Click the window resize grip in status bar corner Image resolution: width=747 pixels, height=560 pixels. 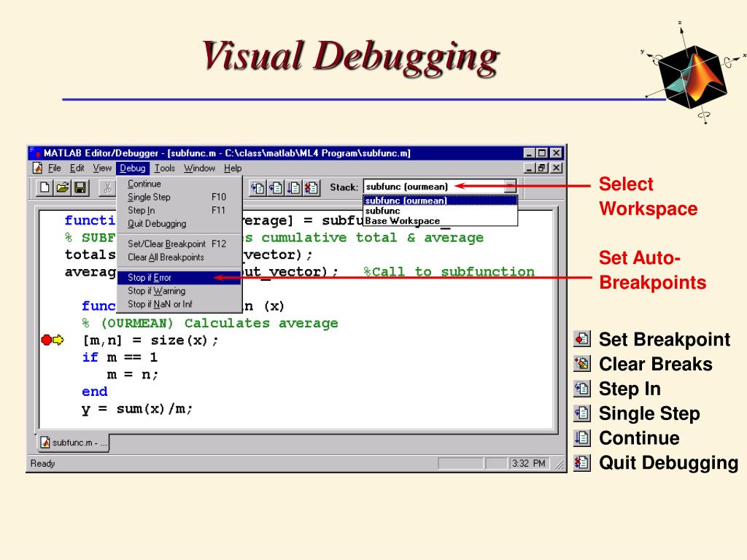click(560, 464)
